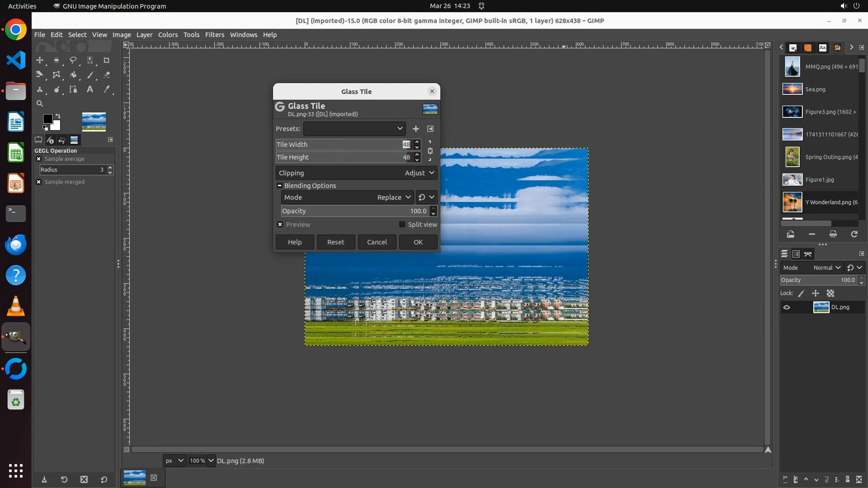
Task: Select the Text tool
Action: (x=90, y=89)
